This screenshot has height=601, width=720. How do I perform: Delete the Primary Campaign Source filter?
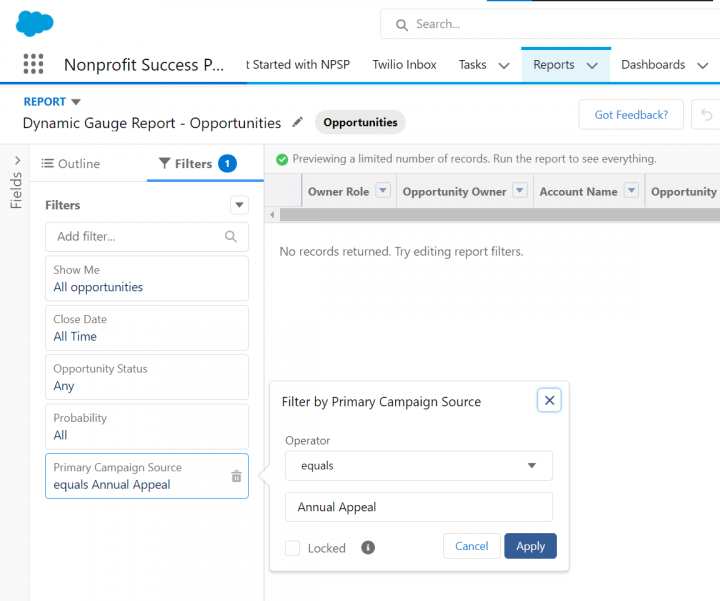(236, 476)
